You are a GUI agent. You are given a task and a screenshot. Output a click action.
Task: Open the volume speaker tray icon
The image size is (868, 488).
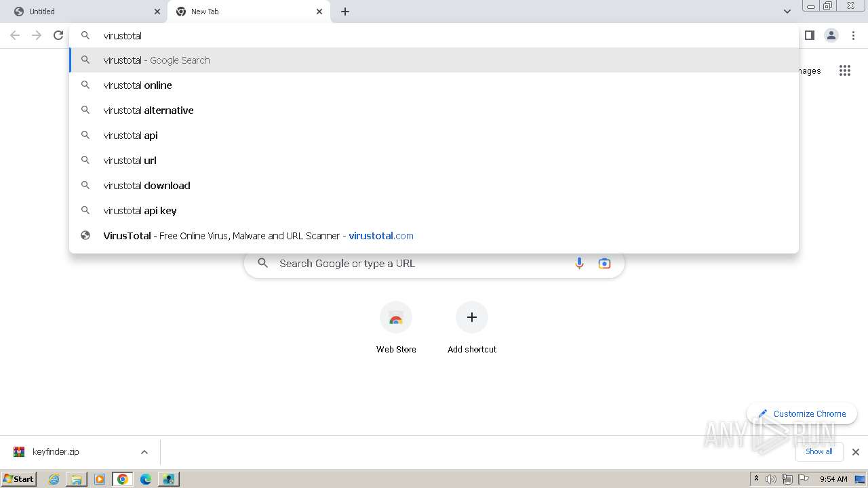[771, 479]
